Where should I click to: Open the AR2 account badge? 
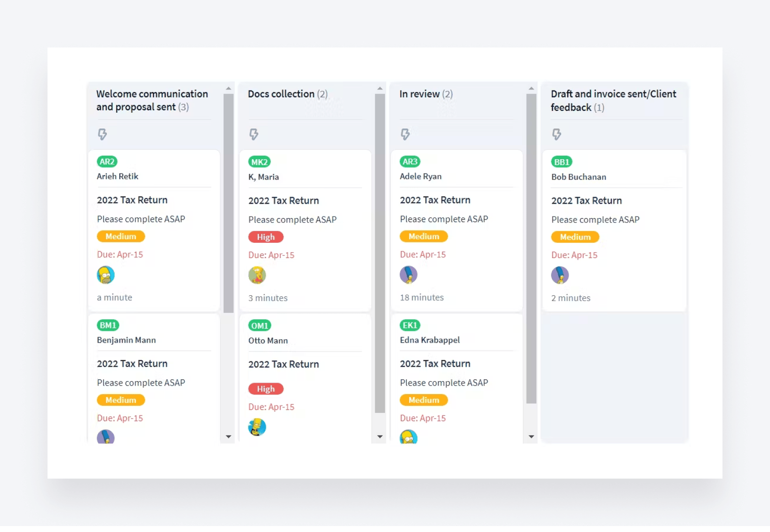tap(107, 162)
